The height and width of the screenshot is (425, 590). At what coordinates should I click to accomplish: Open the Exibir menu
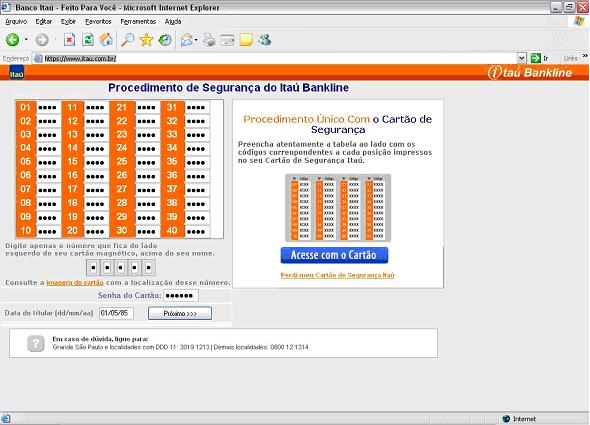(x=68, y=21)
